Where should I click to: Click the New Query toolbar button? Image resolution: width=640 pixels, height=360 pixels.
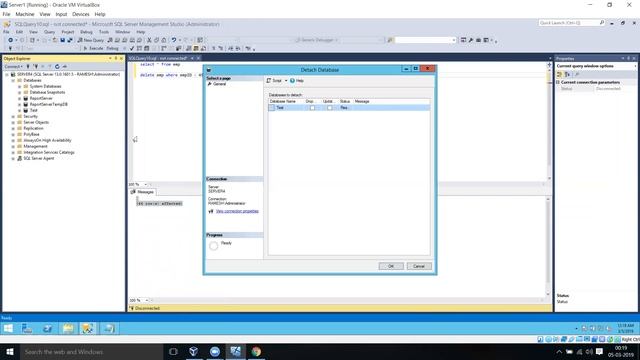(91, 40)
